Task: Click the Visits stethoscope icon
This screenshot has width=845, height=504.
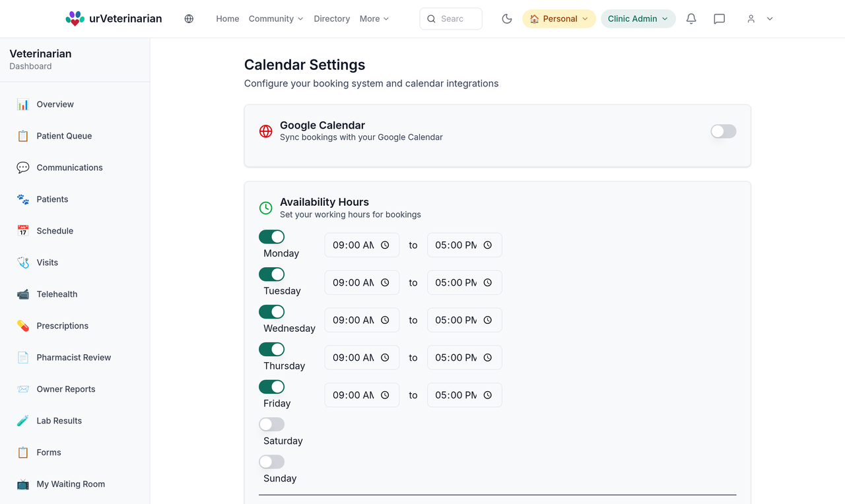Action: [x=23, y=263]
